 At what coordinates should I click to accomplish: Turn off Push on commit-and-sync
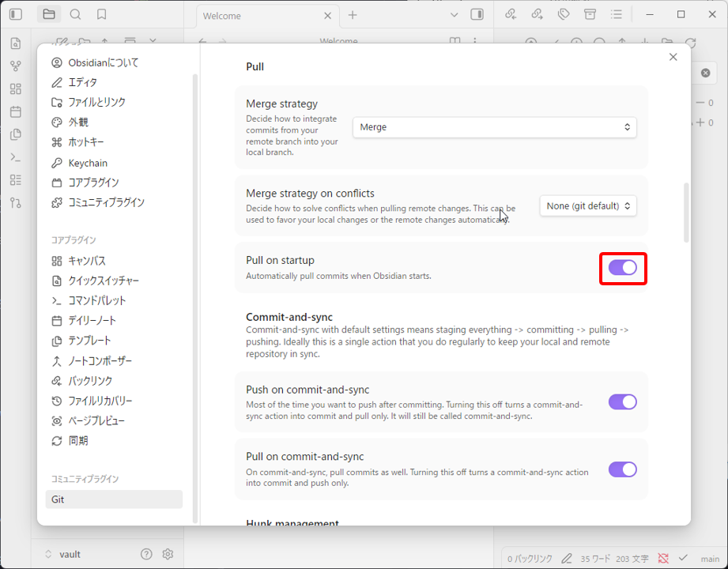click(622, 401)
